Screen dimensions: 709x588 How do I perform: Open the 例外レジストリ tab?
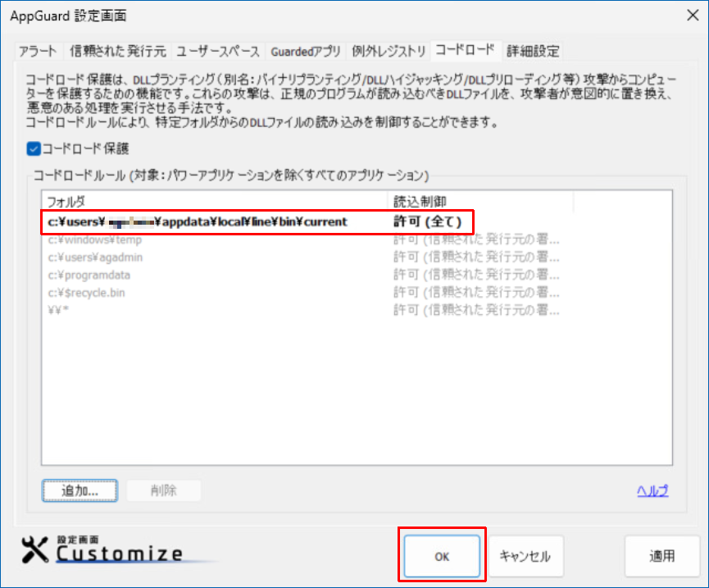point(389,51)
